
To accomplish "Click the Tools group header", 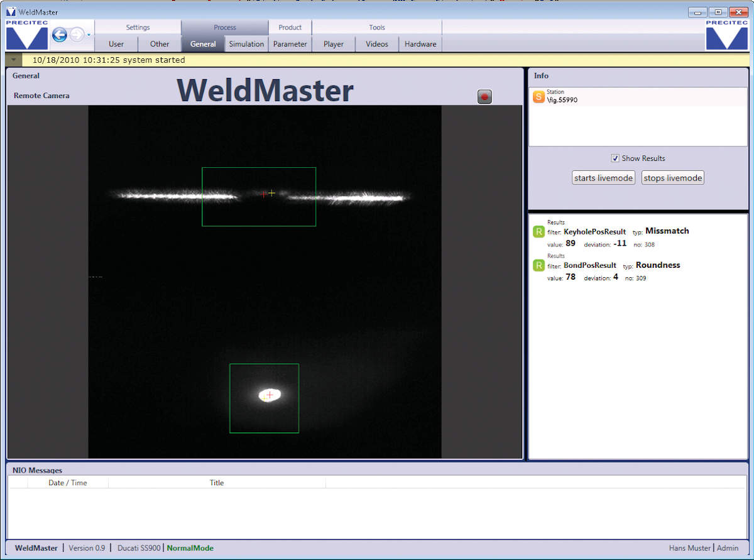I will point(377,28).
